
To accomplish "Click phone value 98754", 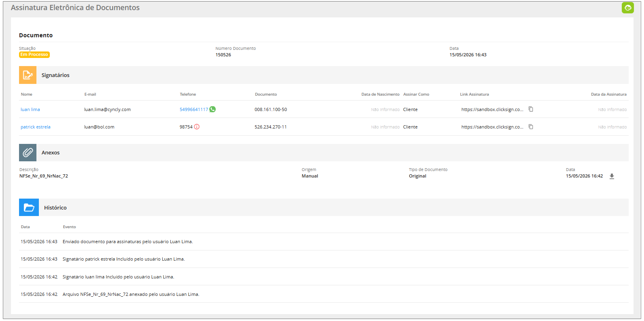I will 186,127.
